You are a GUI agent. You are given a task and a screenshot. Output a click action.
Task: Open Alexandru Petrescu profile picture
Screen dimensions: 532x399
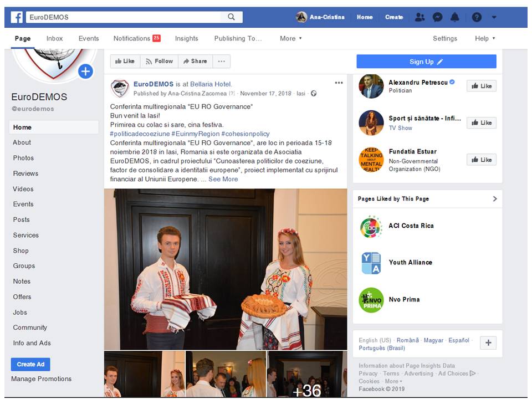(x=371, y=86)
